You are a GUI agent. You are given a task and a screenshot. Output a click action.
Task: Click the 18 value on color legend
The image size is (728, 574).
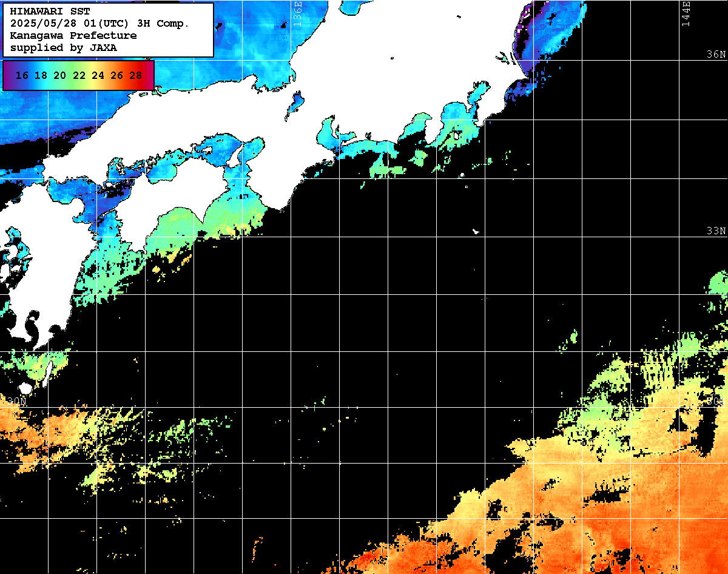click(41, 76)
